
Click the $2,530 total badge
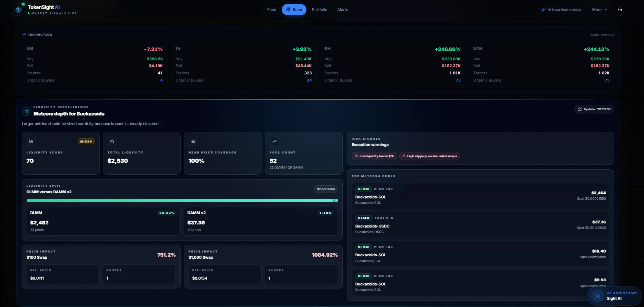[x=326, y=189]
